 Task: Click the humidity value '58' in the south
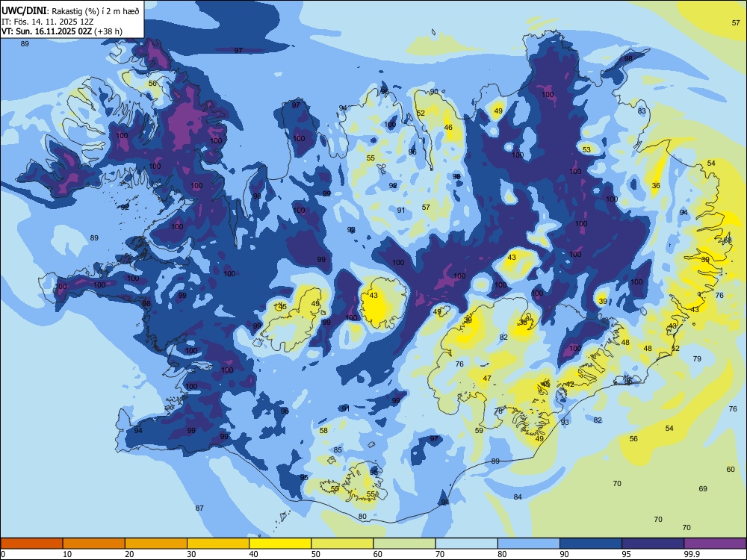pyautogui.click(x=324, y=430)
